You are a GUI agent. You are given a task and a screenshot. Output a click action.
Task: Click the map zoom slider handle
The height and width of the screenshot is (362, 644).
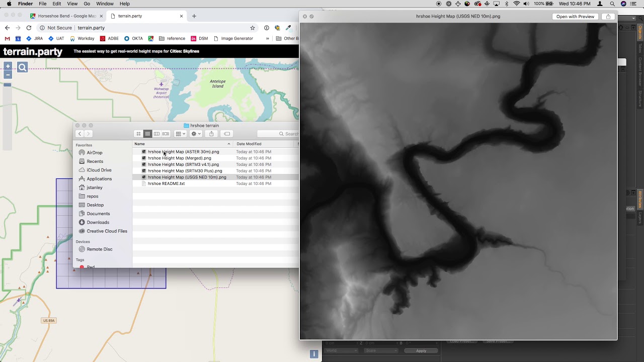pos(8,84)
